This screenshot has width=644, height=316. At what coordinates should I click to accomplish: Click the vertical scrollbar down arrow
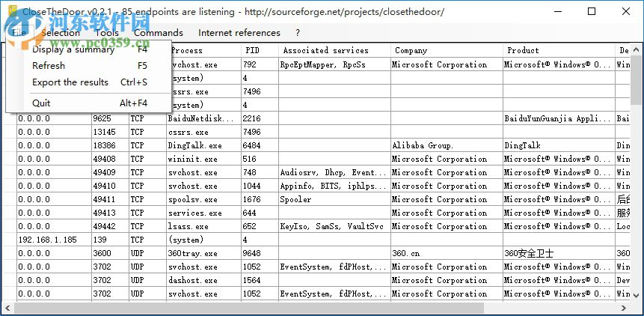click(x=637, y=295)
